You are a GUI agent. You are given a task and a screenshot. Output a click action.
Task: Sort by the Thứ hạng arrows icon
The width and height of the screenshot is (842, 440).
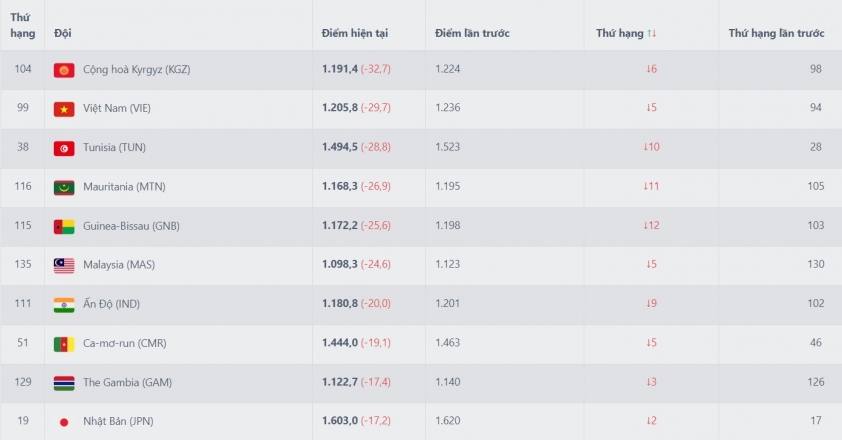pos(652,33)
